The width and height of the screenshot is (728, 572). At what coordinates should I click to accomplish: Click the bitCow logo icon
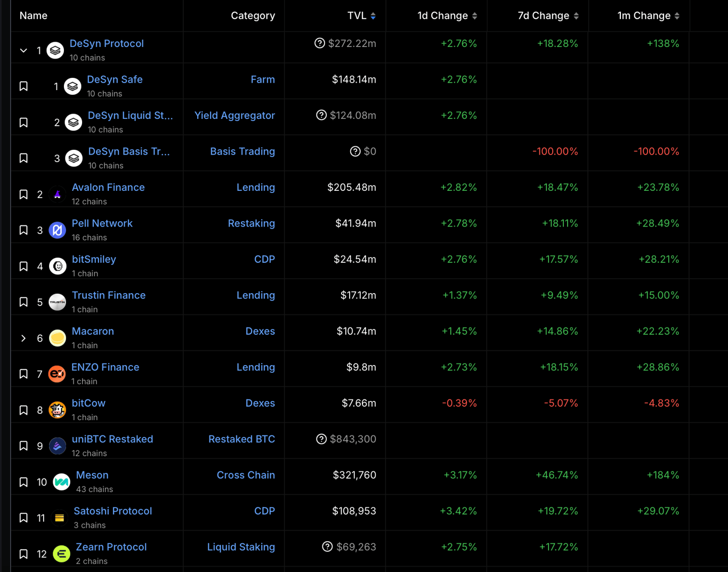pyautogui.click(x=58, y=410)
